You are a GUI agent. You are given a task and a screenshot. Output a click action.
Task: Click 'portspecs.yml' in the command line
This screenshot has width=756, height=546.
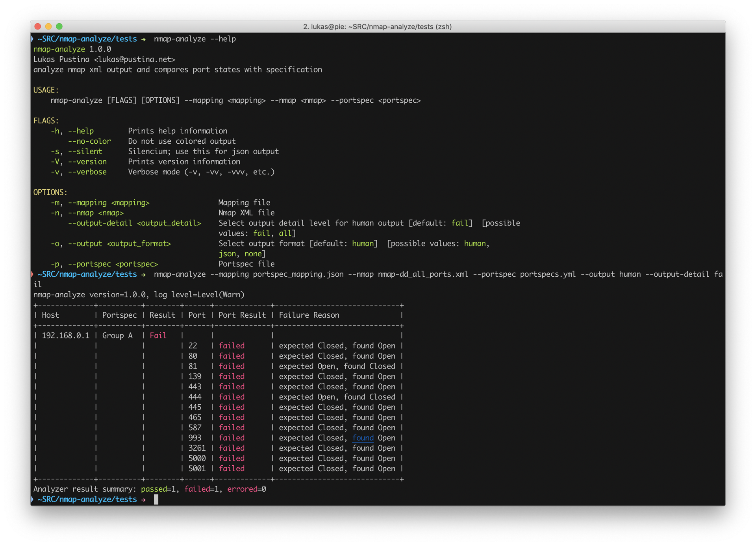pos(548,274)
